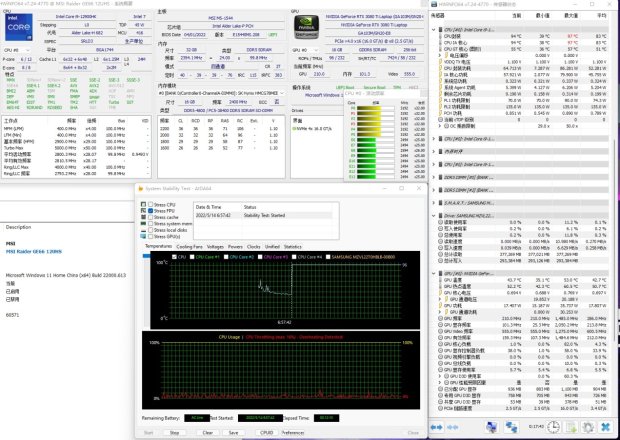Select the Stability Test Started log row
The width and height of the screenshot is (620, 440).
[x=264, y=215]
